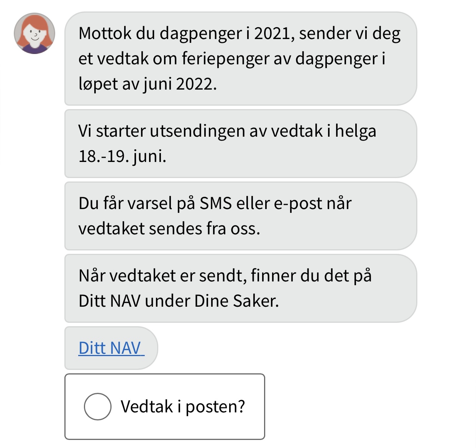This screenshot has width=476, height=448.
Task: Open the Ditt NAV link
Action: [x=111, y=348]
